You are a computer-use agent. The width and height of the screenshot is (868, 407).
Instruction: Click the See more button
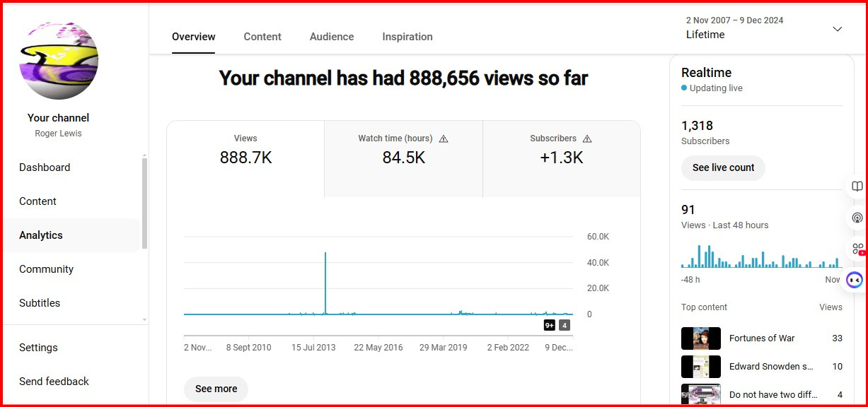pos(216,389)
